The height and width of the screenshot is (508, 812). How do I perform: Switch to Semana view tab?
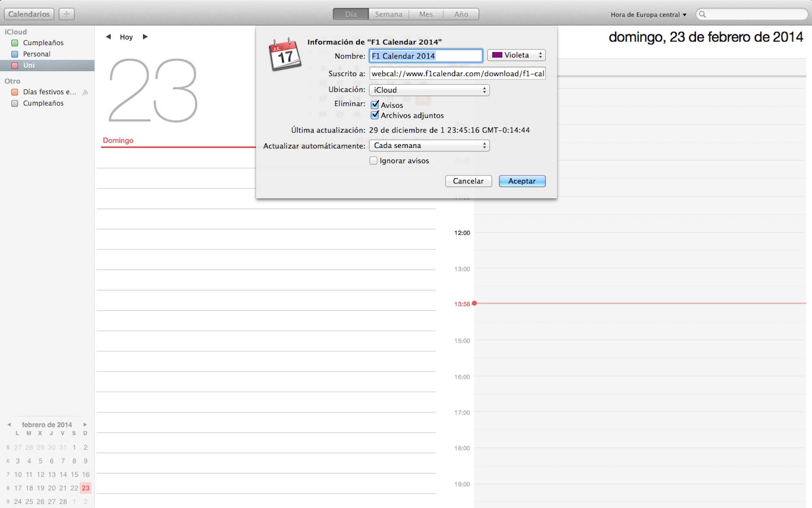click(389, 14)
